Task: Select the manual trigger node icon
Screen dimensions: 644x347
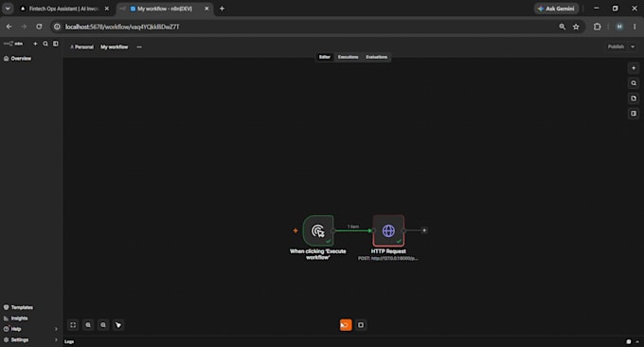Action: pyautogui.click(x=318, y=230)
